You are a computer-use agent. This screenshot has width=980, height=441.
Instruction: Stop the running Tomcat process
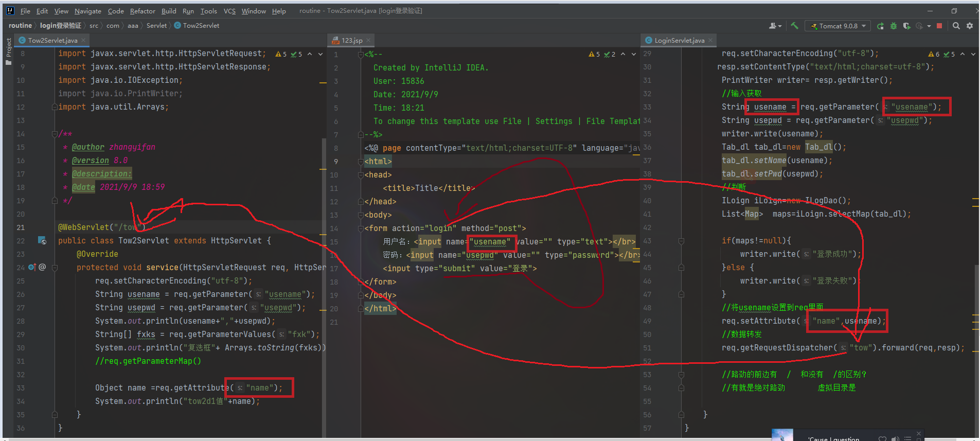pos(939,26)
